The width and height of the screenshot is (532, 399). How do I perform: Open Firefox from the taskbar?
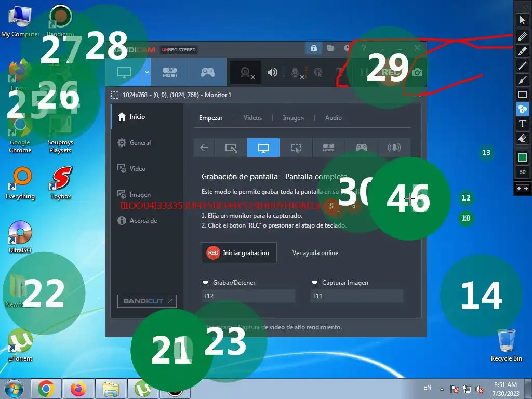point(78,389)
